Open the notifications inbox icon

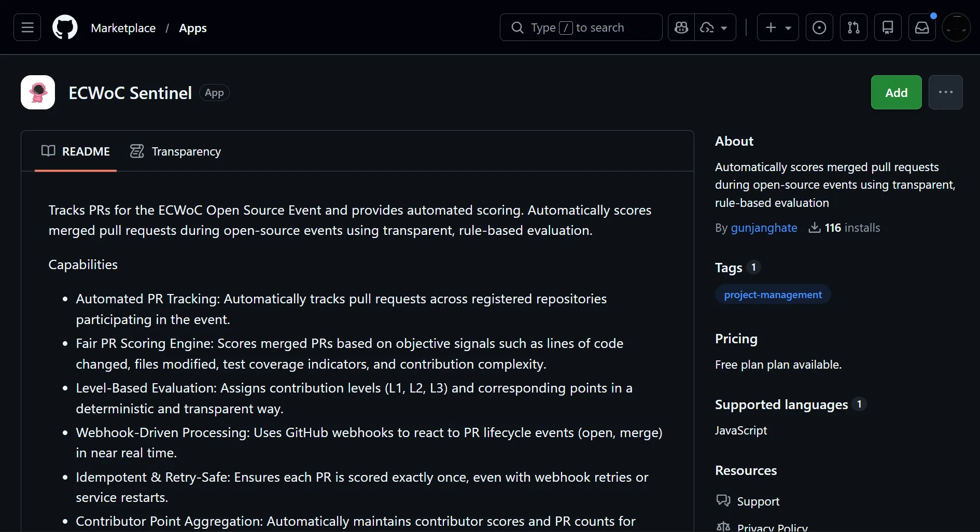922,27
